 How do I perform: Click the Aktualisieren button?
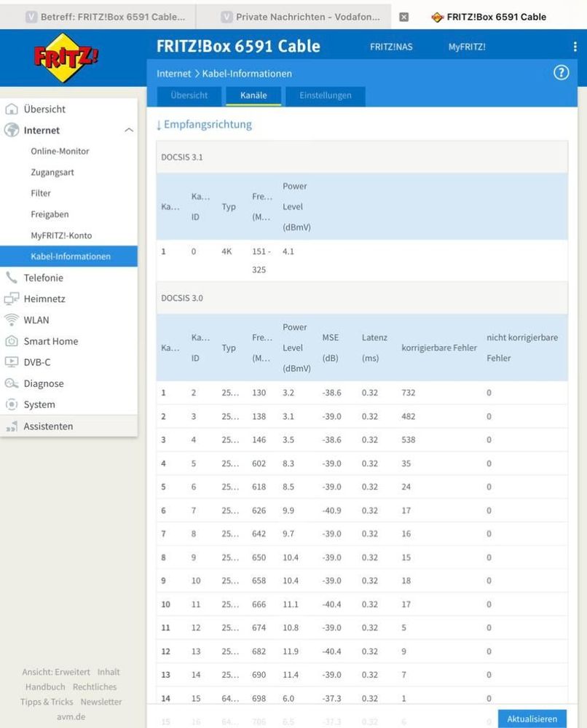532,719
